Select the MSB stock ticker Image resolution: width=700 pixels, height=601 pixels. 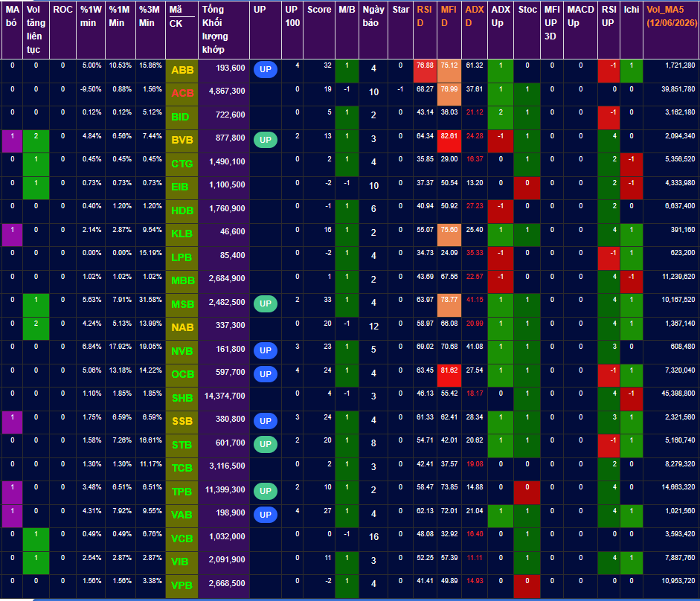182,304
